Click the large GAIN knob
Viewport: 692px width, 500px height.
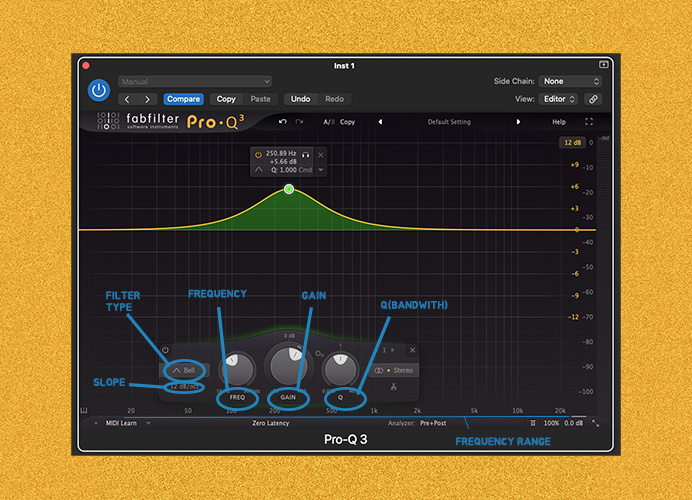289,365
